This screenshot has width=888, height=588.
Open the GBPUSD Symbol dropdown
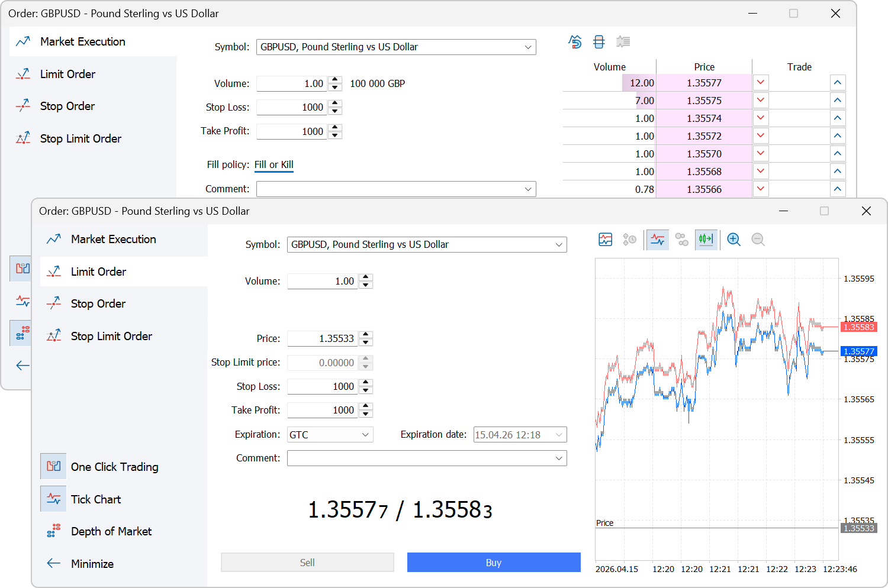coord(558,244)
